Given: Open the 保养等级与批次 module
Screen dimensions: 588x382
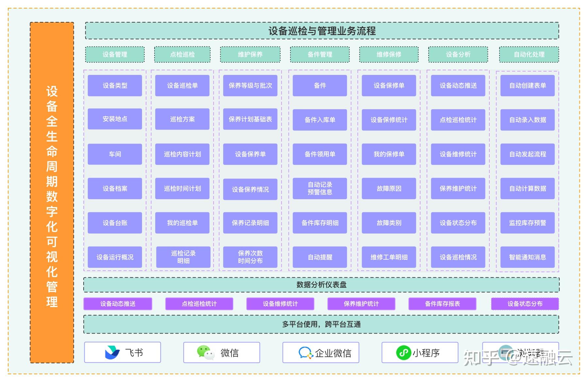Looking at the screenshot, I should [250, 86].
